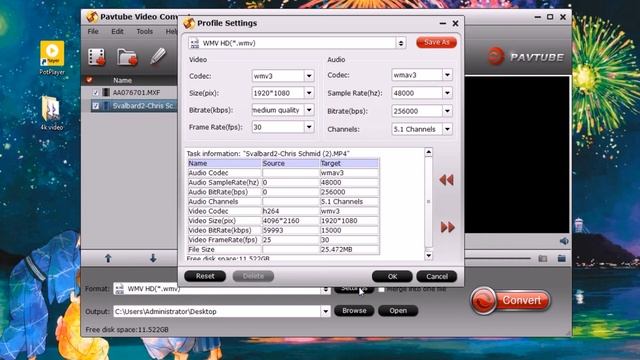Uncheck the Svalbard2-Chris file checkbox
This screenshot has height=360, width=640.
click(x=96, y=106)
